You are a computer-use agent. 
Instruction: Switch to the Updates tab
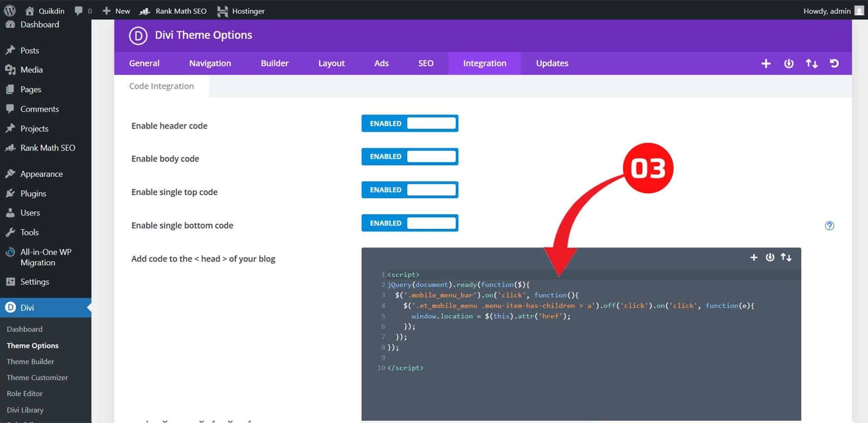click(x=552, y=63)
